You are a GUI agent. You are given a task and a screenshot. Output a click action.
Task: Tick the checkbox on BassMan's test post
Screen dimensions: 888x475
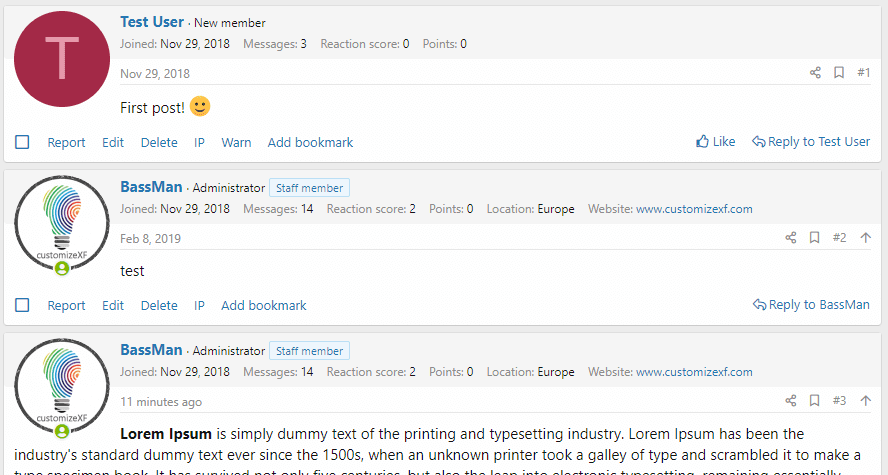coord(23,305)
